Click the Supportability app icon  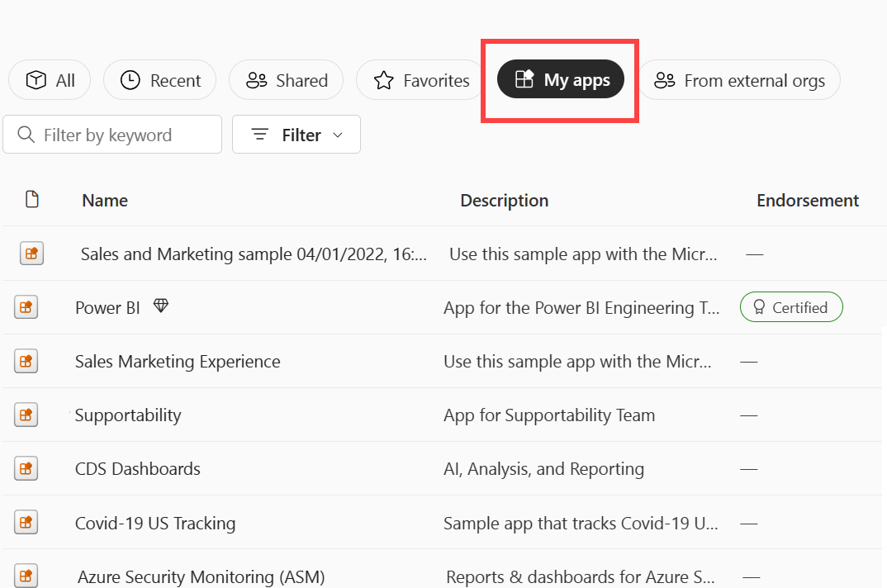(x=26, y=415)
